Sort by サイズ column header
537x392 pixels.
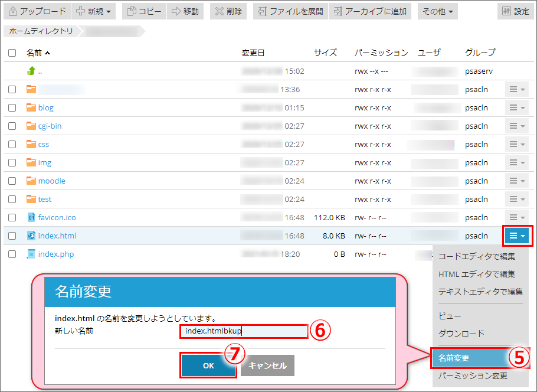click(x=325, y=53)
